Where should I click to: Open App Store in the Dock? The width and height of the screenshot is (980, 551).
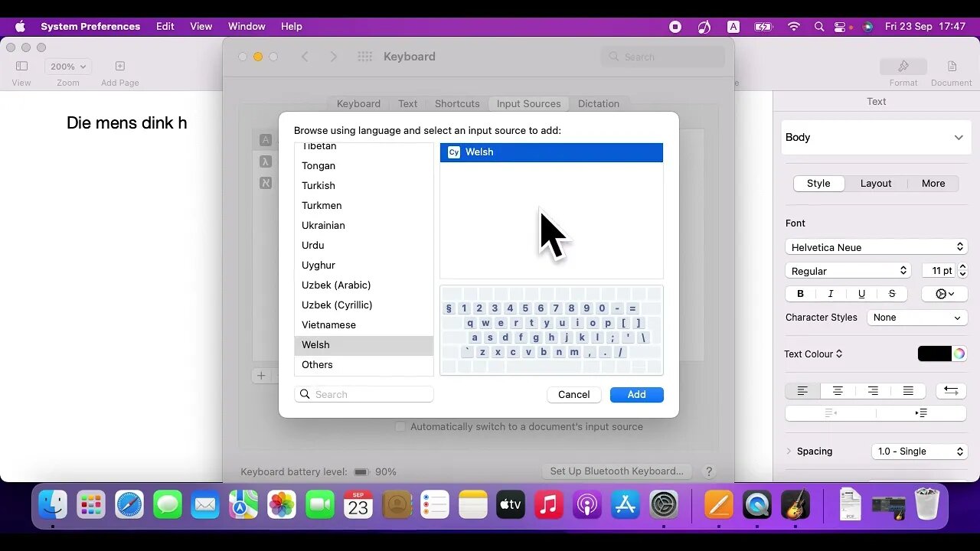pos(626,505)
